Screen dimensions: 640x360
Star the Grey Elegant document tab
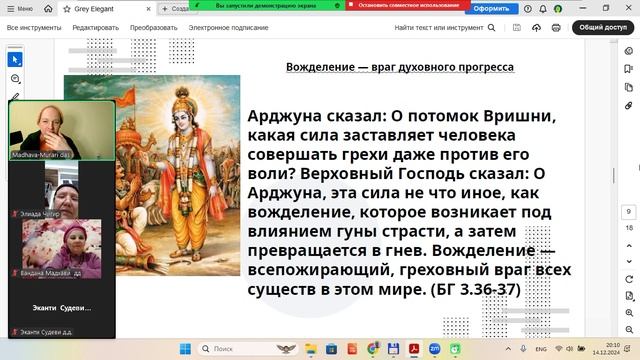click(67, 9)
